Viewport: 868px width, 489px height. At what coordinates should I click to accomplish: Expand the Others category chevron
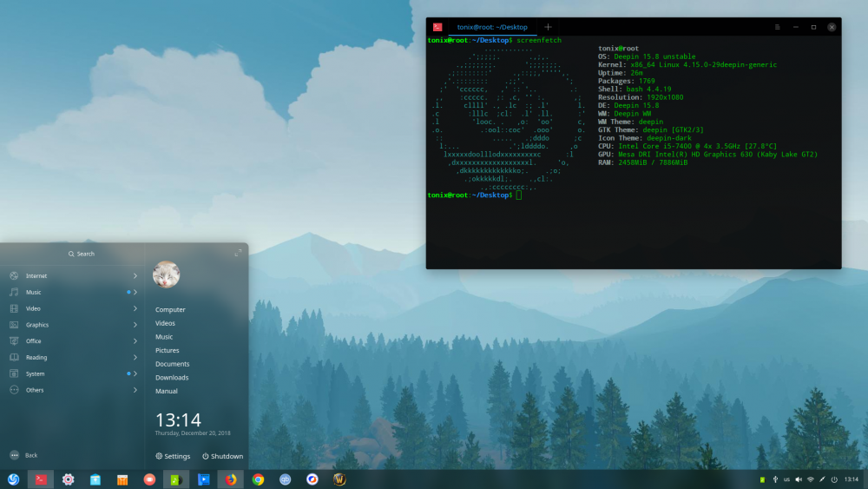(x=135, y=390)
